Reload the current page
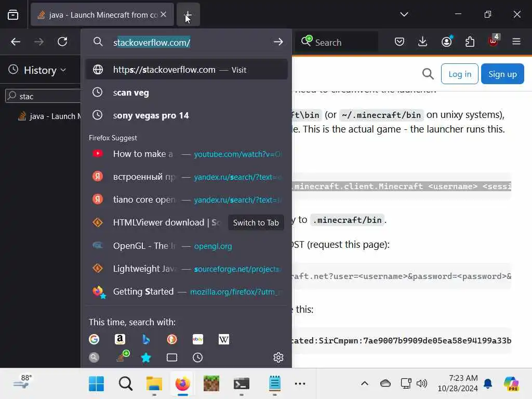Image resolution: width=532 pixels, height=399 pixels. [x=62, y=42]
